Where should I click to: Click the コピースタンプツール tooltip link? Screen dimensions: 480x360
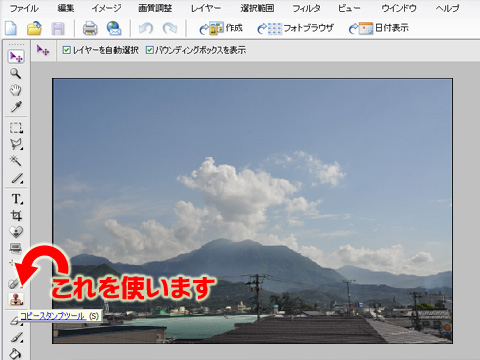coord(52,316)
